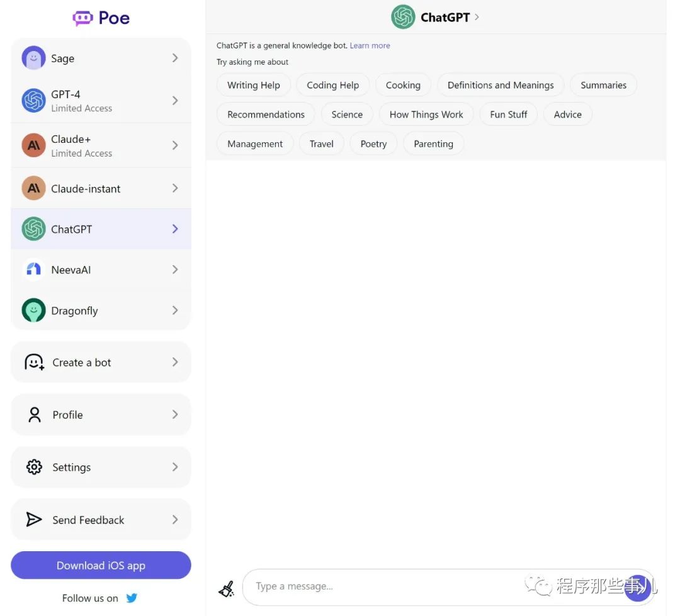The height and width of the screenshot is (616, 680).
Task: Click the NeevaAI bot avatar
Action: 34,270
